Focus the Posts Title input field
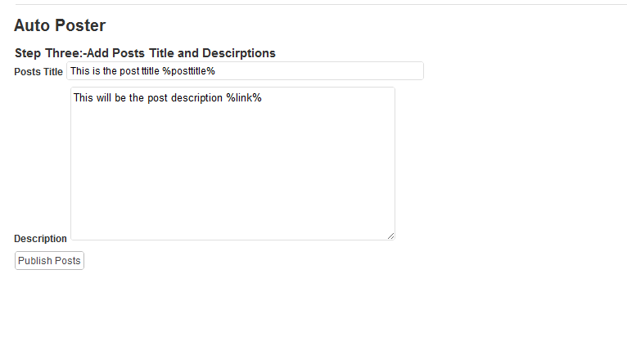Viewport: 627px width, 364px height. [x=245, y=70]
